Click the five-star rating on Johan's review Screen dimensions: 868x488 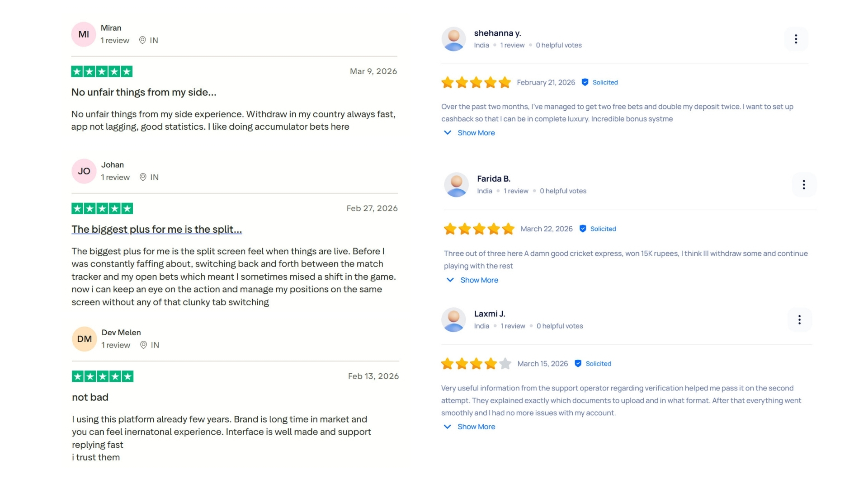click(102, 208)
